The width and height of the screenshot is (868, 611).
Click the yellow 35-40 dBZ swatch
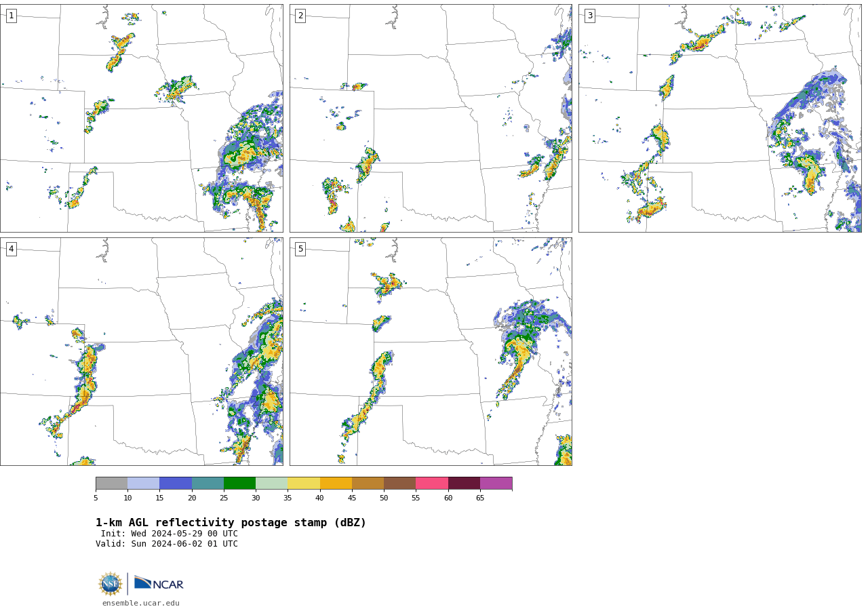pyautogui.click(x=304, y=484)
